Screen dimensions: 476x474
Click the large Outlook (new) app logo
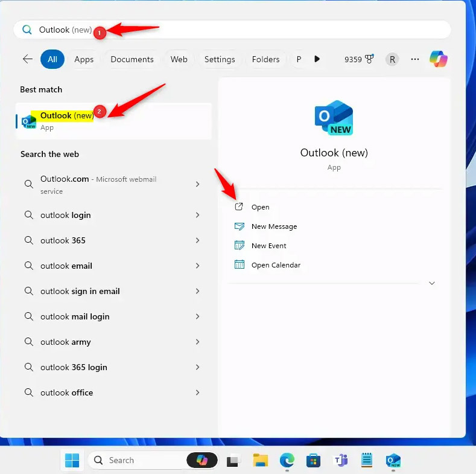click(x=334, y=117)
